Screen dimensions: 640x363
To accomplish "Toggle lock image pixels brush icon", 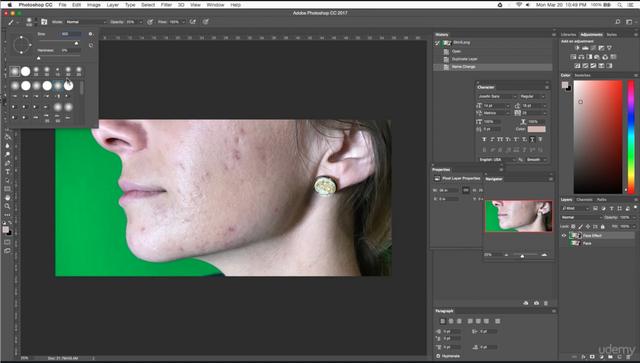I will click(x=580, y=226).
